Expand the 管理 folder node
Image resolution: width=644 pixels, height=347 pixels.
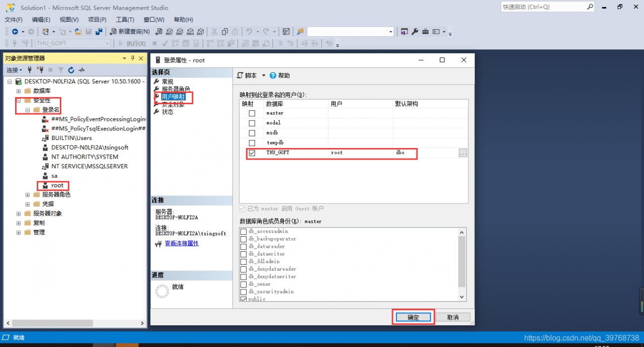pyautogui.click(x=19, y=232)
